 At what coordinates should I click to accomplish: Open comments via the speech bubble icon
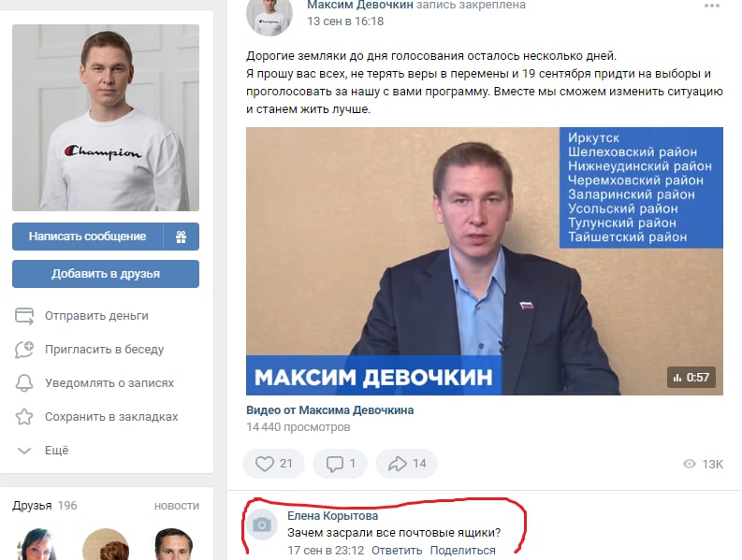click(x=335, y=464)
